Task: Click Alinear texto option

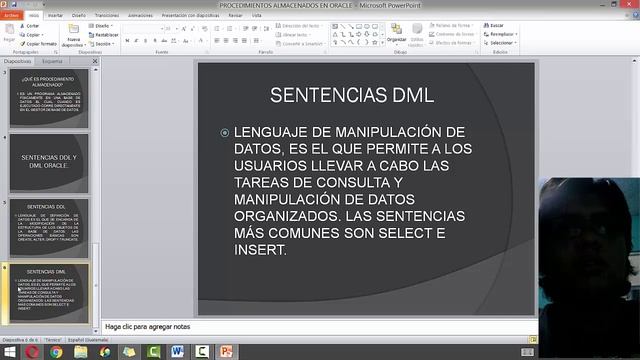Action: 293,35
